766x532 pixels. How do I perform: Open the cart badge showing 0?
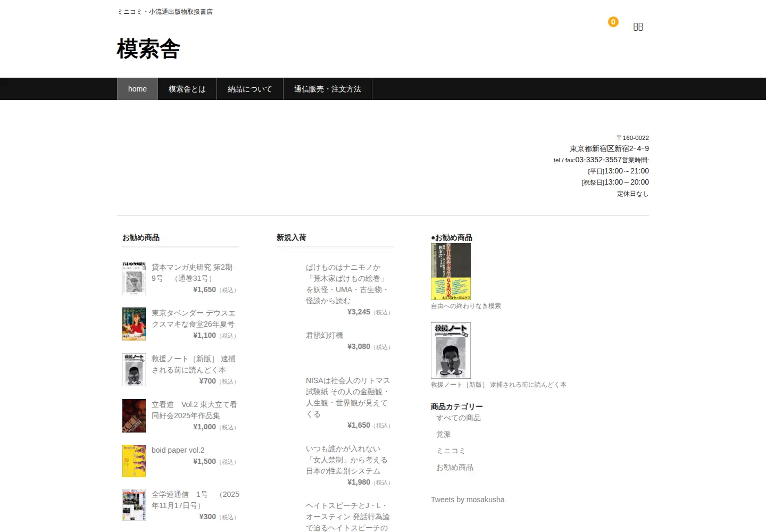coord(613,22)
